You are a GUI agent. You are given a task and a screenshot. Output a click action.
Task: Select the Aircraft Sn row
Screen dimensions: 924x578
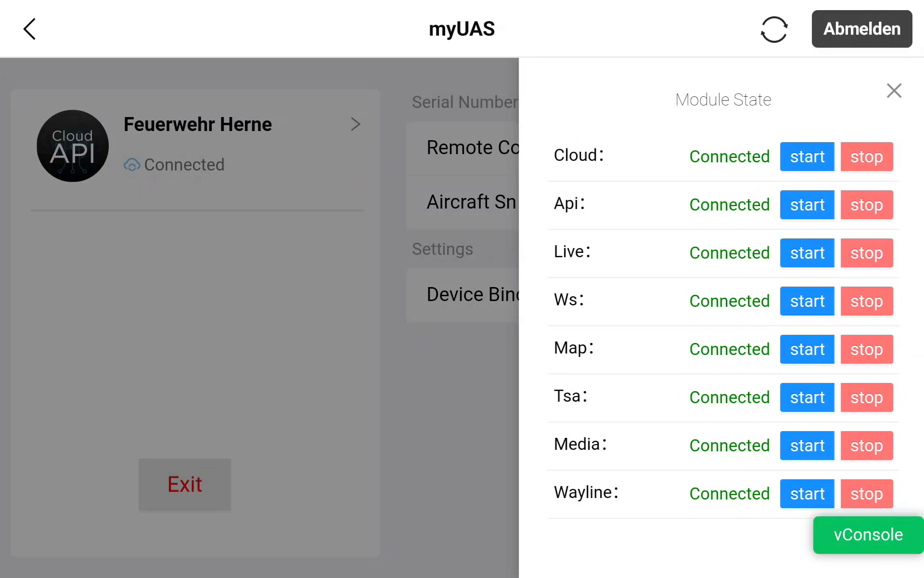[463, 202]
